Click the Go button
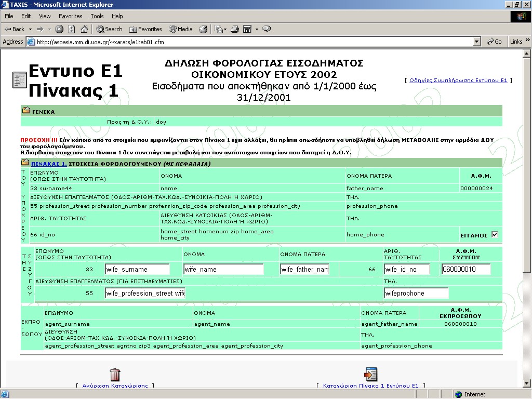 [495, 42]
